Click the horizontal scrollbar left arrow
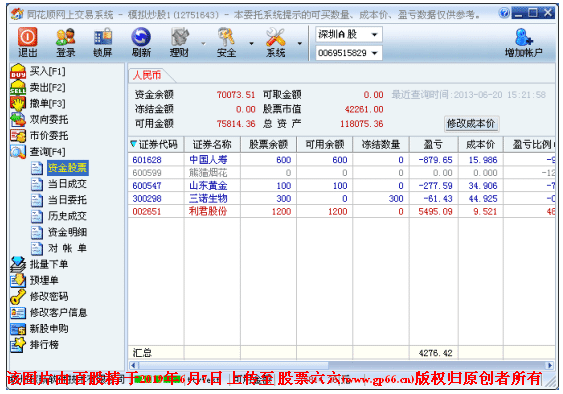This screenshot has height=394, width=563. 133,366
